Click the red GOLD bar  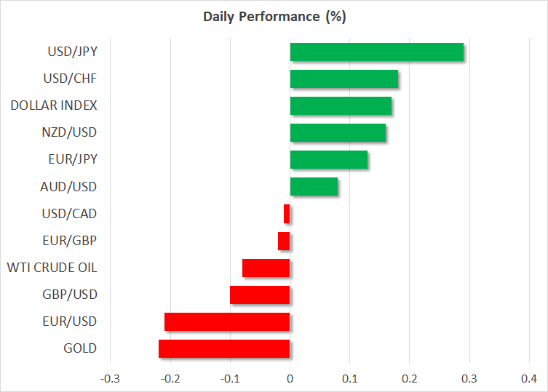coord(224,348)
